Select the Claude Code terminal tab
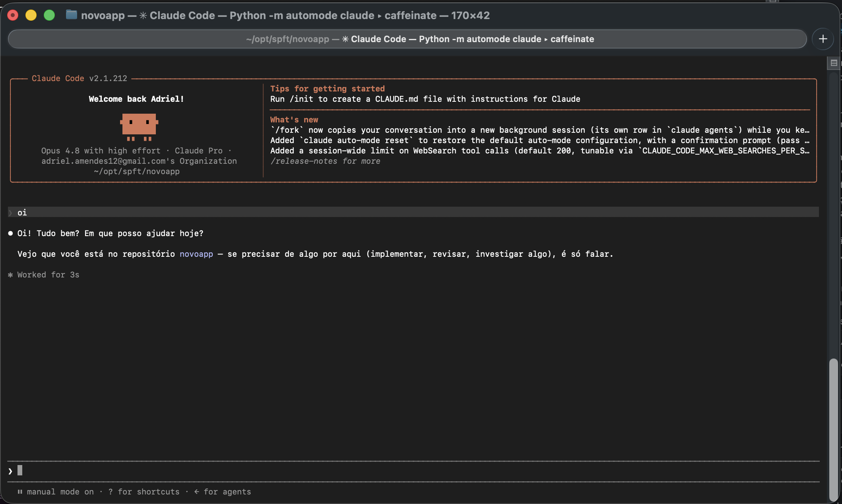Viewport: 842px width, 504px height. point(407,39)
